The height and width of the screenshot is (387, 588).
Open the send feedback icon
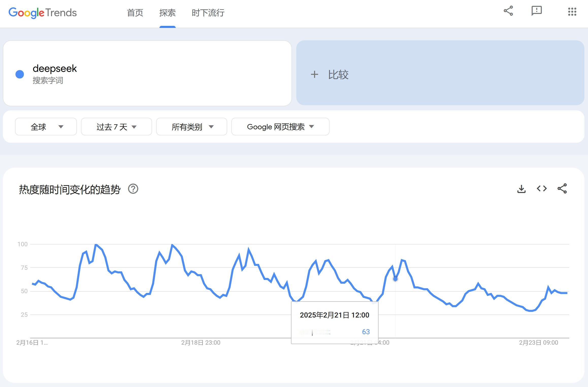[537, 11]
